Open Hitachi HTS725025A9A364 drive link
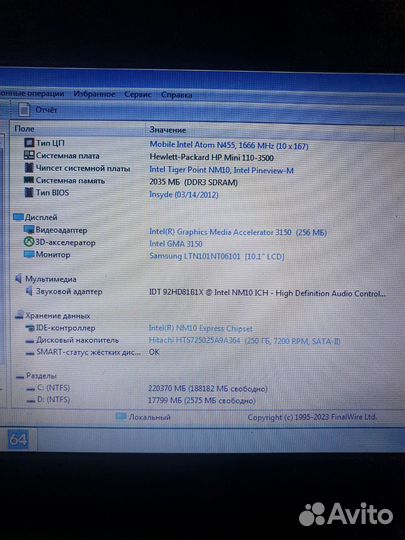The height and width of the screenshot is (540, 405). 244,341
